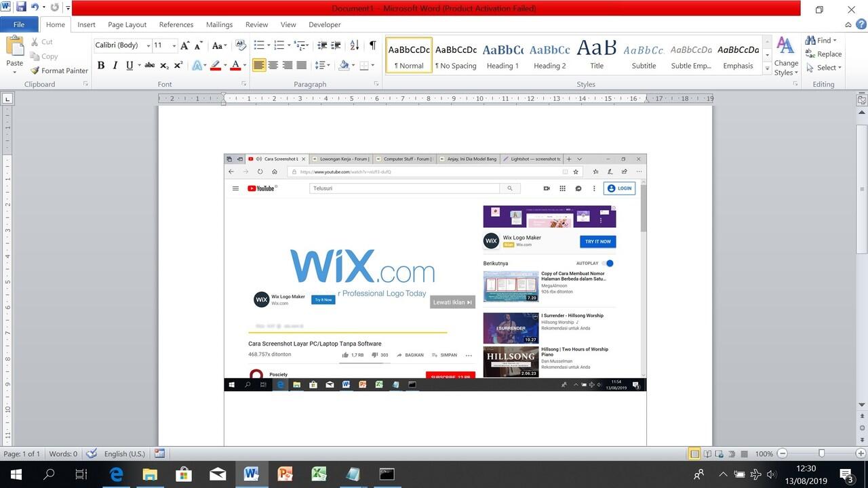The width and height of the screenshot is (868, 488).
Task: Click the spelling proofing status icon
Action: tap(92, 453)
